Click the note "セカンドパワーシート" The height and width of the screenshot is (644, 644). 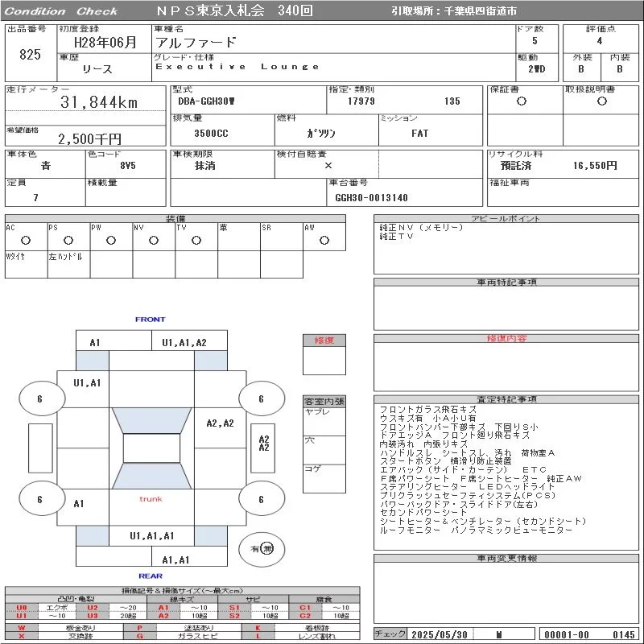[423, 512]
